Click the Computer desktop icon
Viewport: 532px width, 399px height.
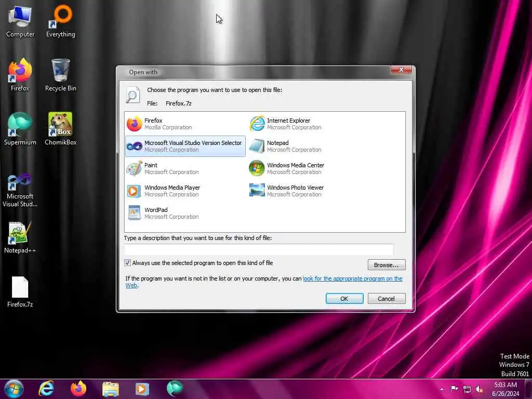(x=20, y=22)
